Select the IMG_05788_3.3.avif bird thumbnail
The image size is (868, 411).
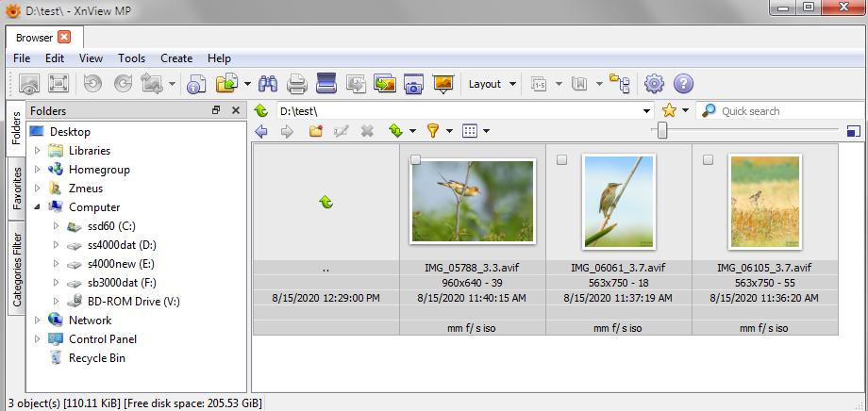pyautogui.click(x=473, y=201)
